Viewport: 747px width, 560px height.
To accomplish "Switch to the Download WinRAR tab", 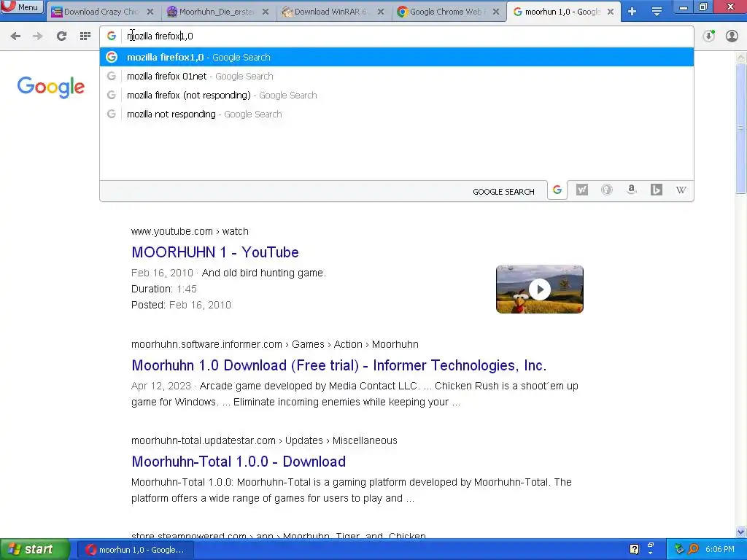I will [330, 12].
